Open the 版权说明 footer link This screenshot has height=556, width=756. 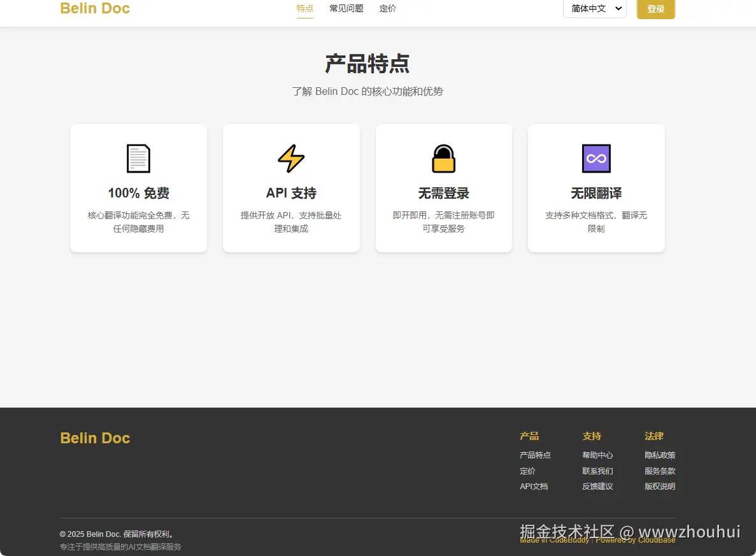coord(660,487)
